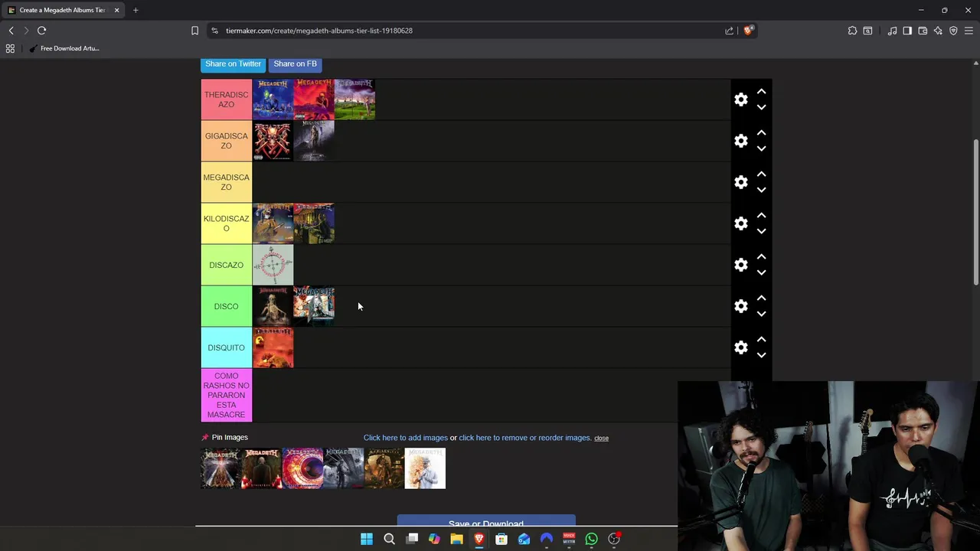The height and width of the screenshot is (551, 980).
Task: Move KILODISCAZO tier down with arrow
Action: 761,232
